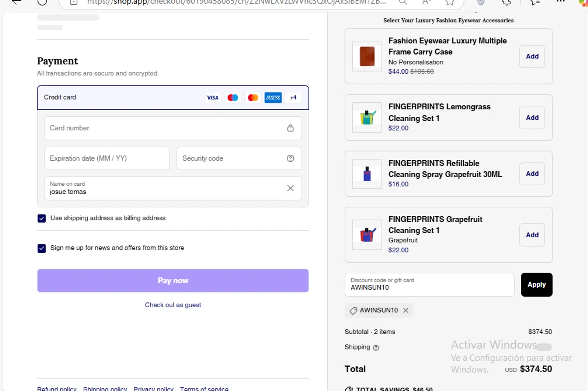Add the Grapefruit Cleaning Set 1
Screen dimensions: 588x391
point(532,235)
